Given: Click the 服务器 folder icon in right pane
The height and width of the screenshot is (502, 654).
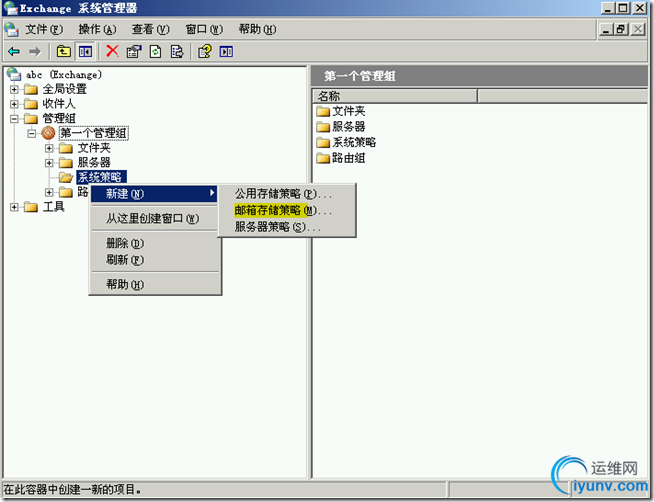Looking at the screenshot, I should tap(323, 127).
